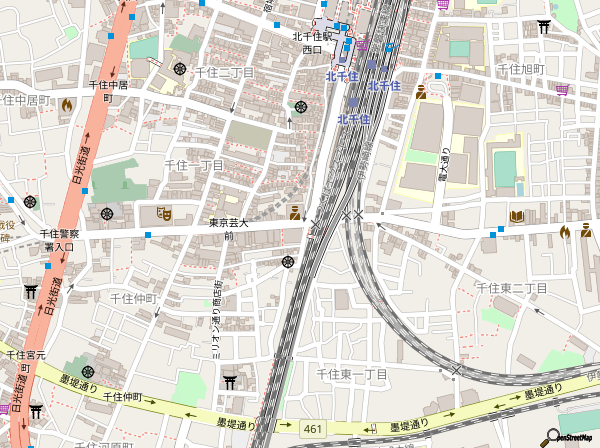
Task: Select the temple icon below 東京芸大前 label
Action: coord(288,262)
